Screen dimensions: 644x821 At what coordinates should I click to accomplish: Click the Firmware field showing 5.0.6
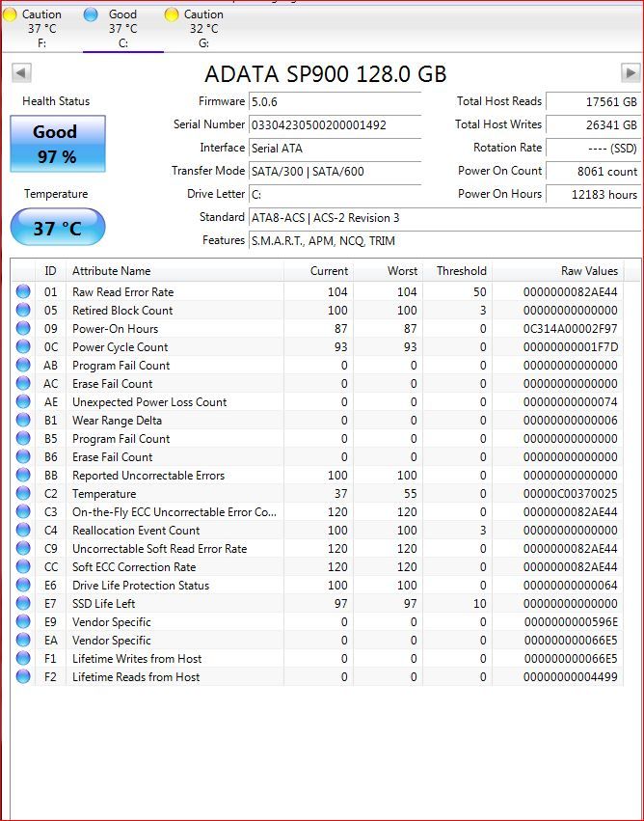tap(335, 101)
